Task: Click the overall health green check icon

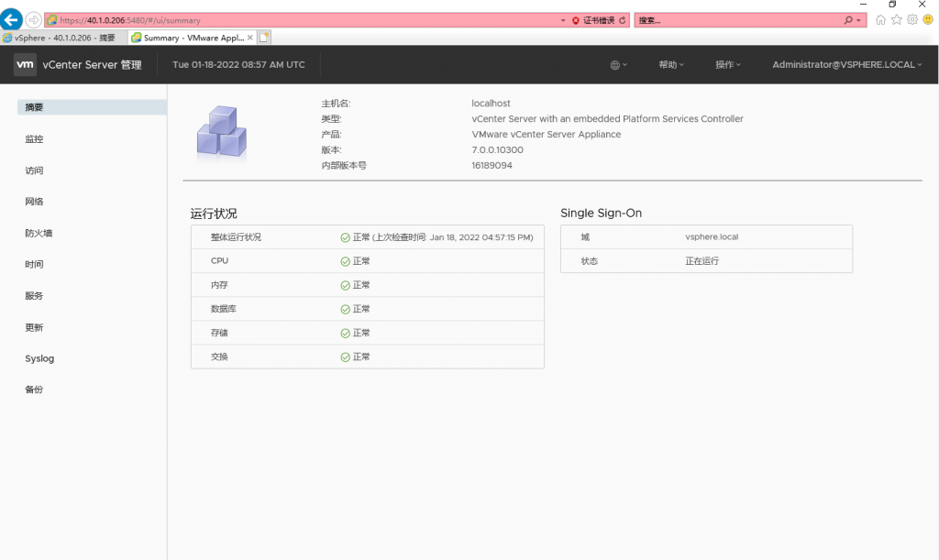Action: pyautogui.click(x=346, y=237)
